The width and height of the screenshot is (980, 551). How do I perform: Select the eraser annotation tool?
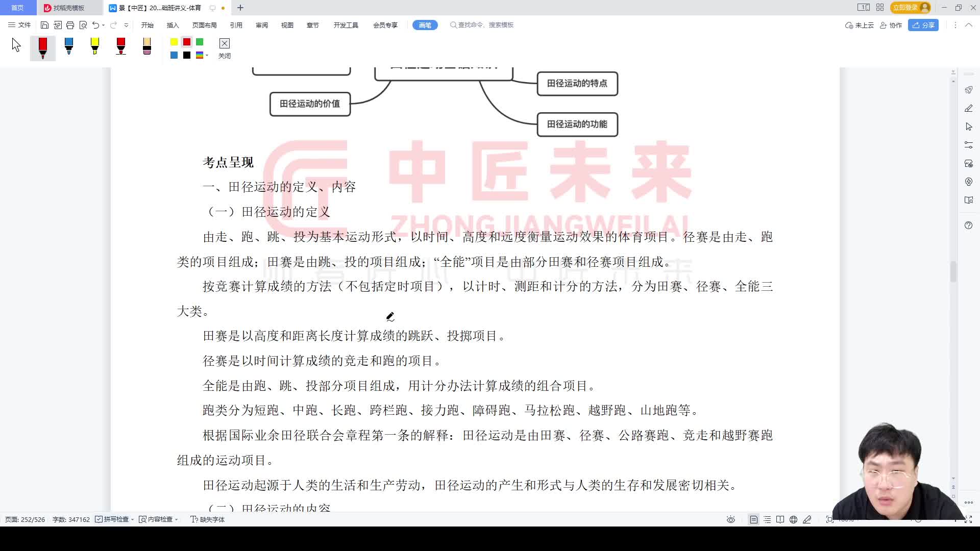coord(146,47)
